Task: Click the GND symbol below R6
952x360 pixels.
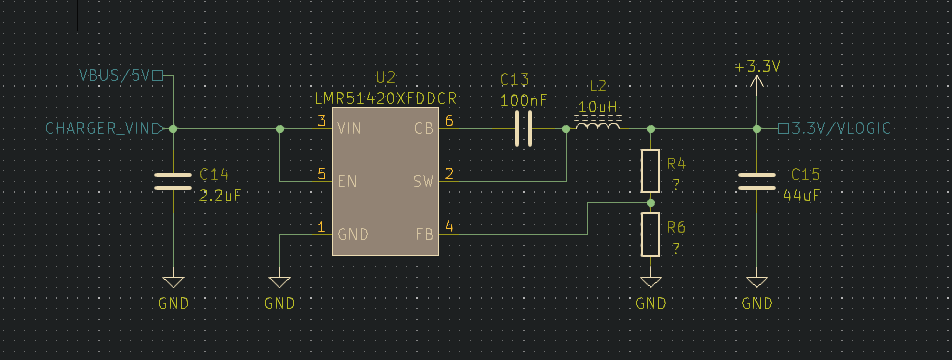Action: pyautogui.click(x=650, y=282)
